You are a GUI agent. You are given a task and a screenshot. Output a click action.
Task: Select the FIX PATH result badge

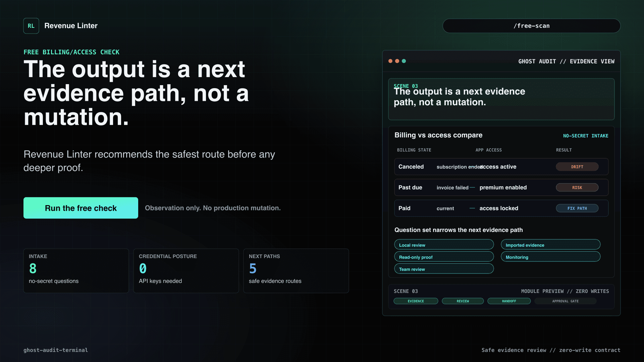(577, 208)
